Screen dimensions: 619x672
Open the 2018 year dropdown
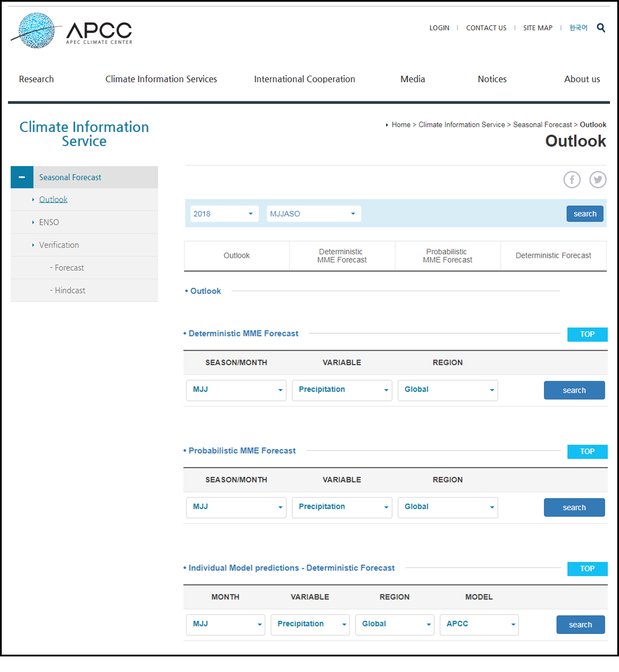[x=224, y=213]
